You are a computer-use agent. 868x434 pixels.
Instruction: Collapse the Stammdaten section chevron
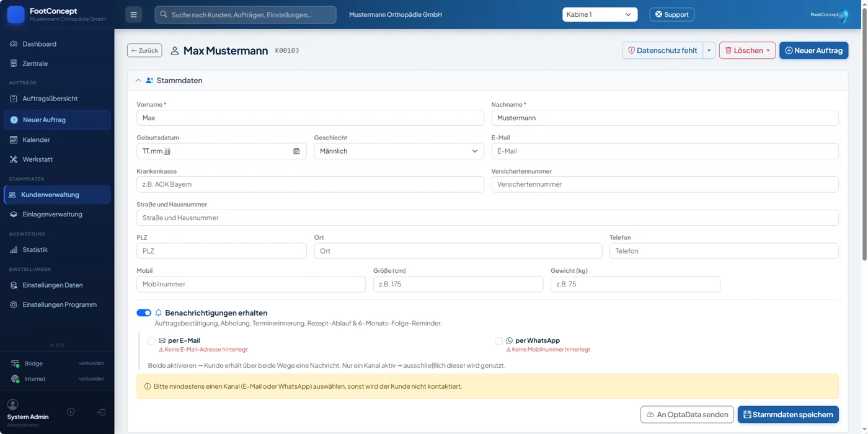138,81
